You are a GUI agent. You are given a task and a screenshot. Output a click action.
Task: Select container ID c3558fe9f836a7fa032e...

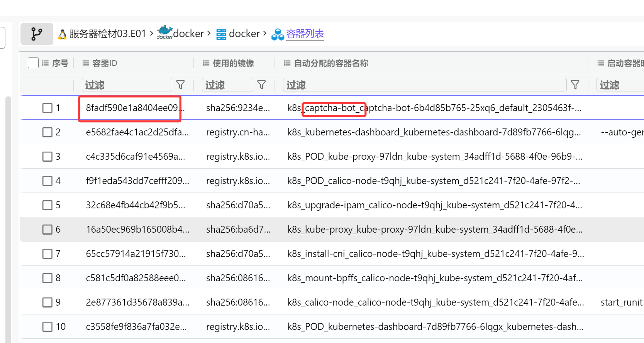pos(136,327)
